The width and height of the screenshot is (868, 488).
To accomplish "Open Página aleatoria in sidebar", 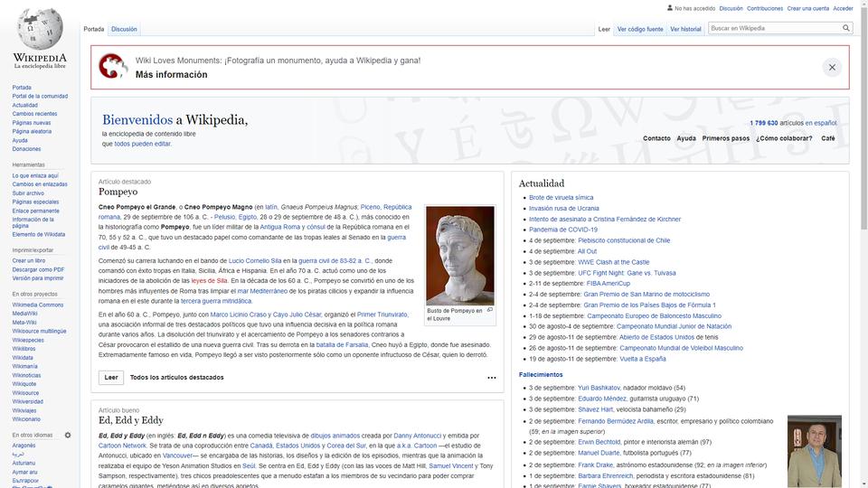I will click(33, 132).
